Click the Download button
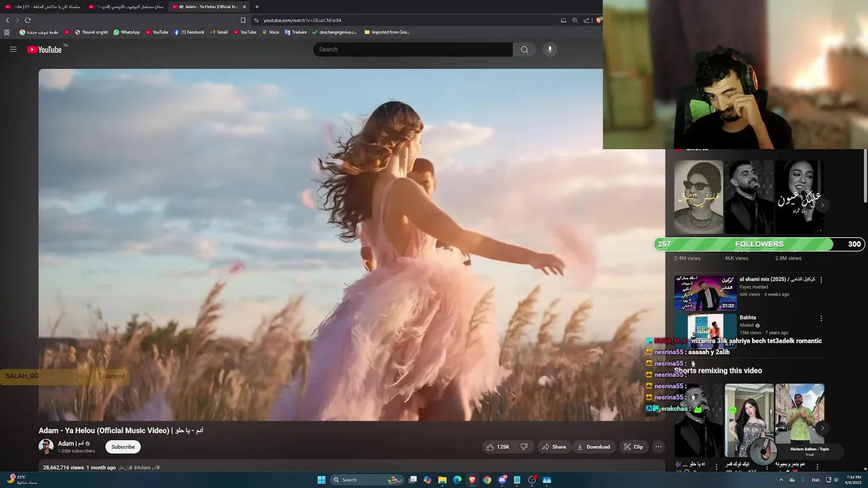The height and width of the screenshot is (488, 868). coord(593,447)
